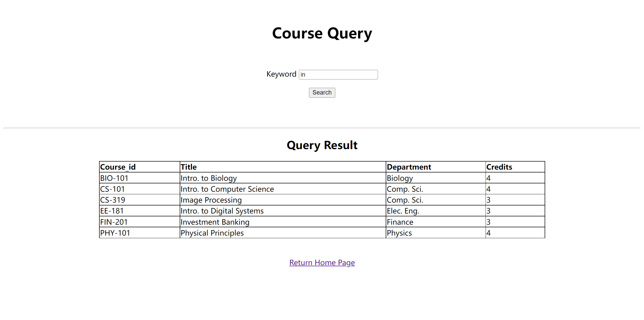Click the Intro. to Computer Science title
Screen dimensions: 644x320
tap(227, 189)
